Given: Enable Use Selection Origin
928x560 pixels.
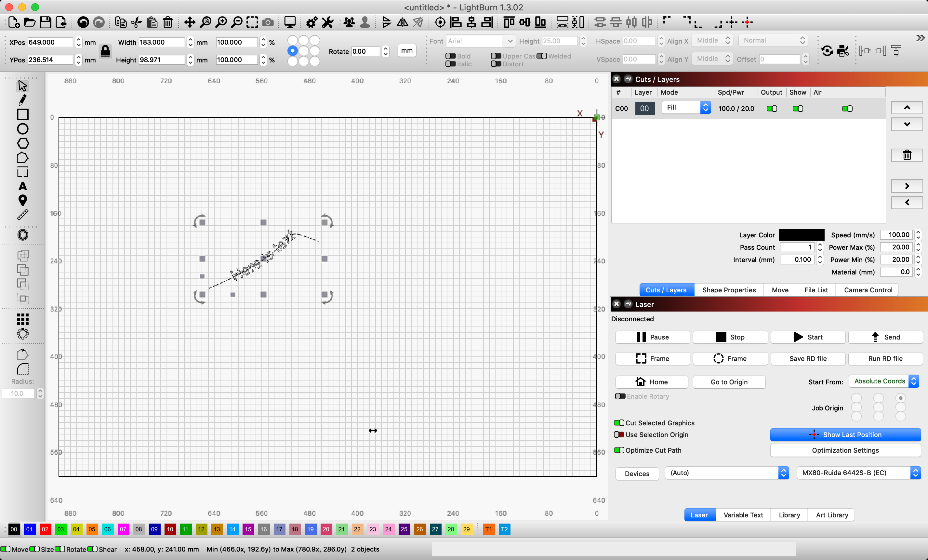Looking at the screenshot, I should coord(619,434).
